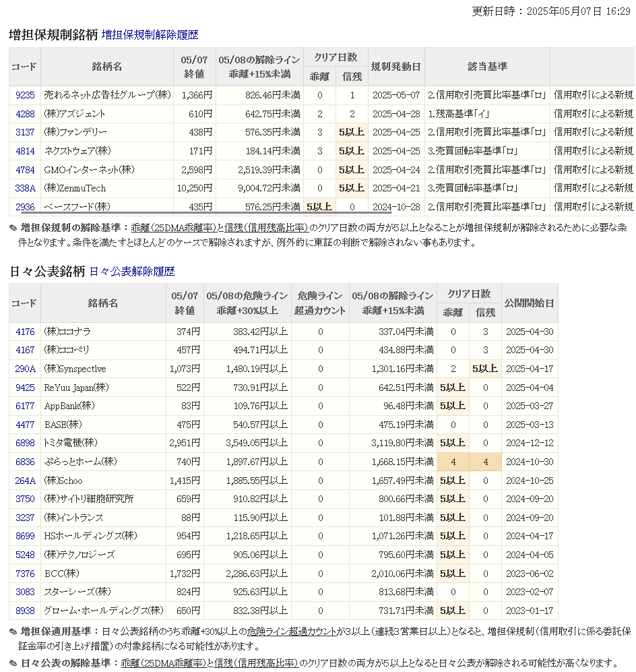This screenshot has height=672, width=636.
Task: Click stock code 7376 link
Action: click(25, 574)
